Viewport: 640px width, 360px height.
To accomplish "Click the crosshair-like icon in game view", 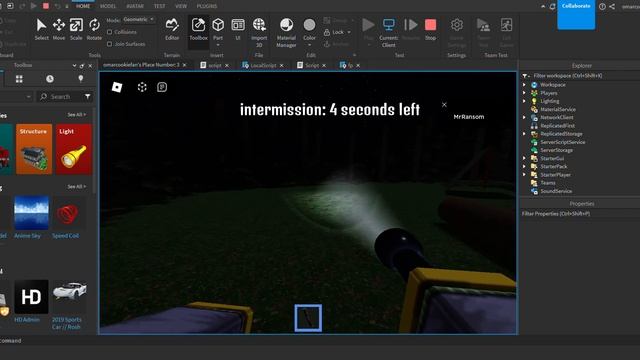I will (x=142, y=87).
